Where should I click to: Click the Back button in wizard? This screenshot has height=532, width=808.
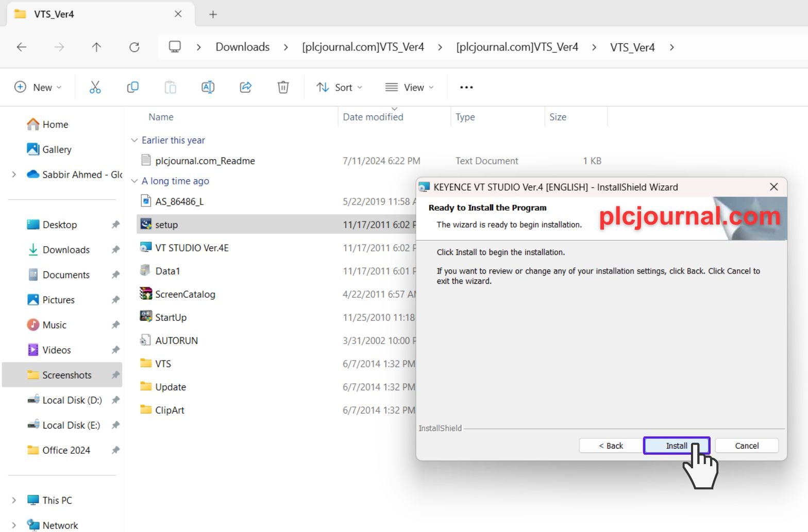click(611, 446)
